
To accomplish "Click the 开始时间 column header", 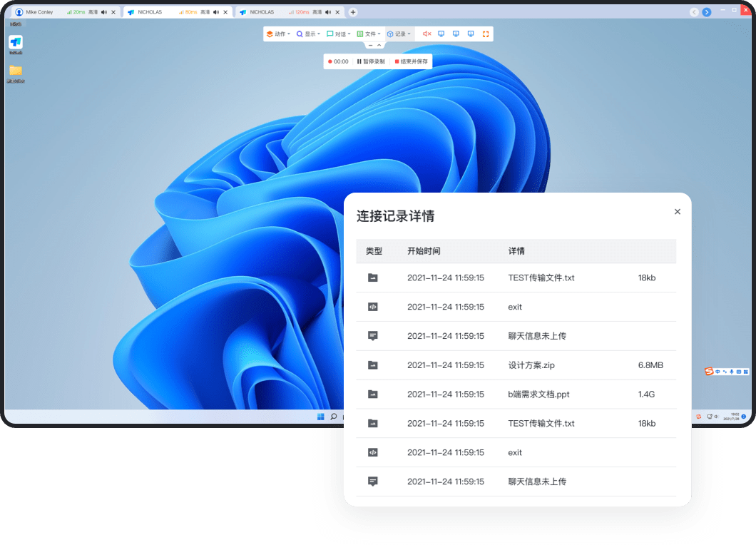I will coord(424,251).
